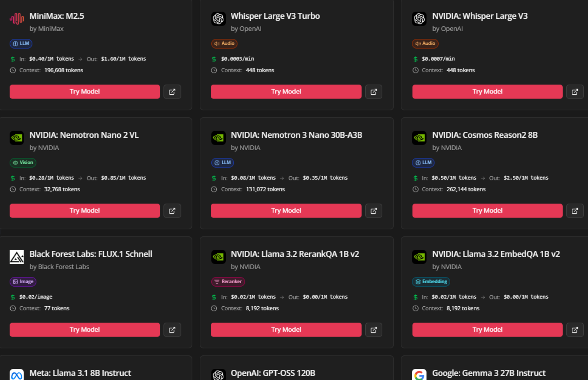Open the Google: Gemma 3 27B Instruct title

(489, 373)
